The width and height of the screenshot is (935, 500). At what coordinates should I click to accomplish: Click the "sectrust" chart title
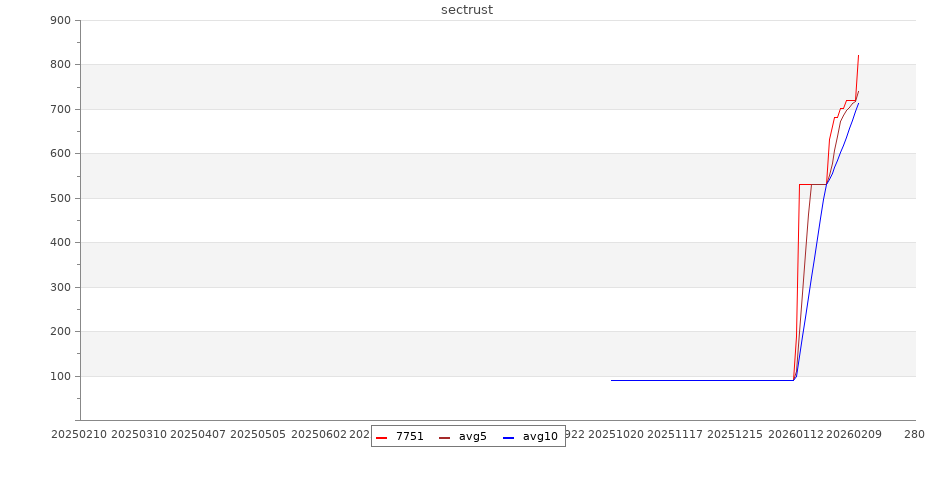(467, 10)
